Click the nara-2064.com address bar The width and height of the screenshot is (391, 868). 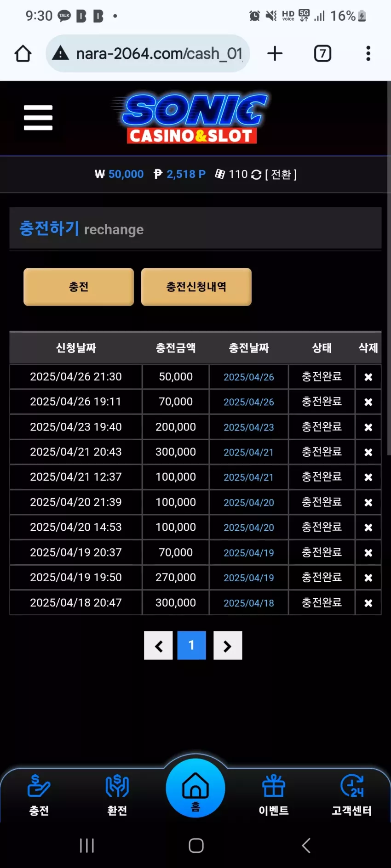[x=148, y=54]
